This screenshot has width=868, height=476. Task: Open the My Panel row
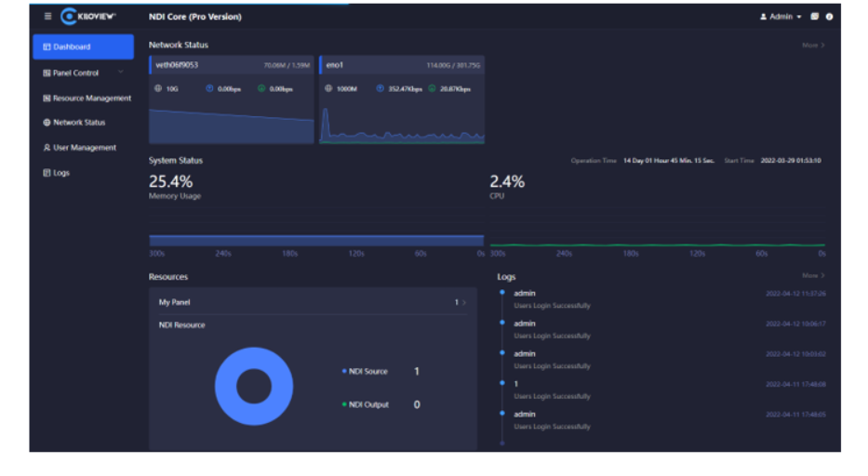coord(313,302)
